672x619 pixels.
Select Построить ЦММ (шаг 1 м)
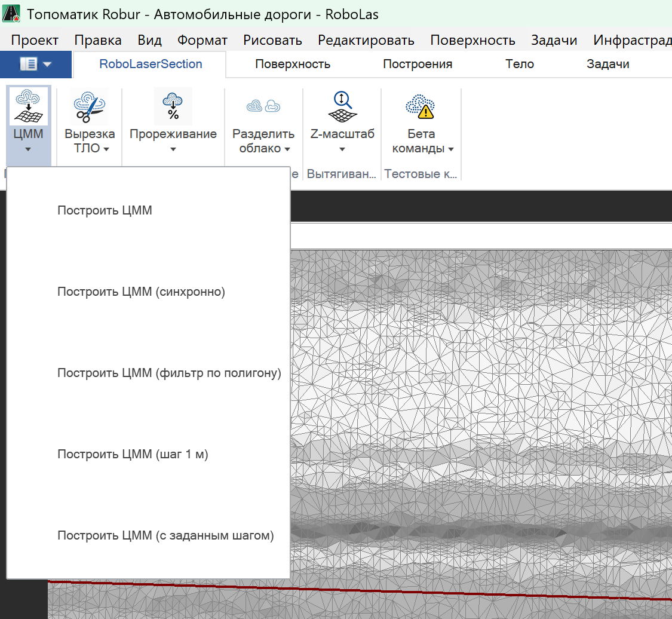(133, 454)
